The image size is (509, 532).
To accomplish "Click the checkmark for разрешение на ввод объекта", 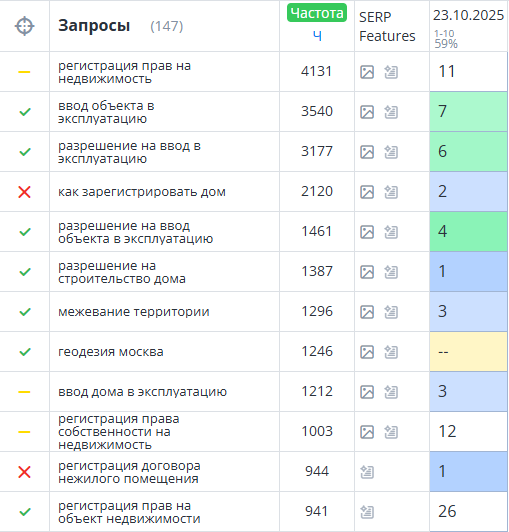I will pos(25,232).
